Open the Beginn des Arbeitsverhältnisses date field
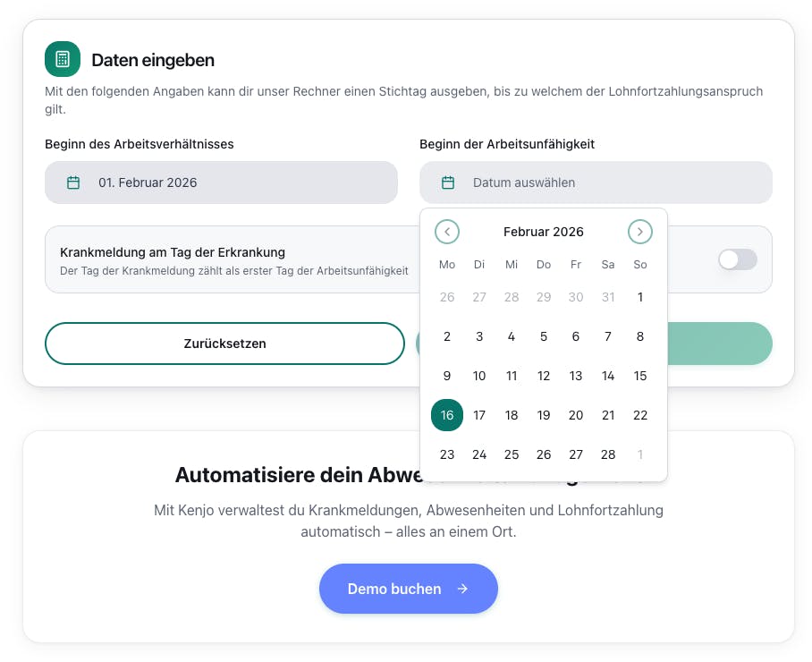The image size is (812, 662). click(x=221, y=182)
